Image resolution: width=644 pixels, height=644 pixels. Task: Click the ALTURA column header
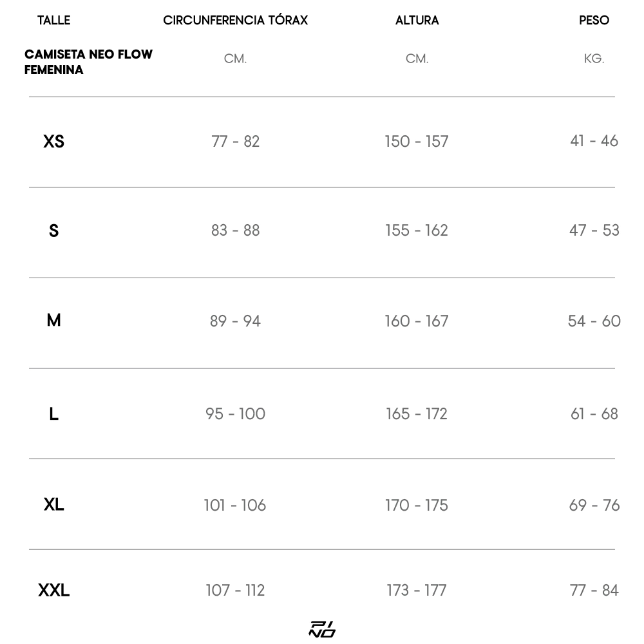tap(417, 21)
